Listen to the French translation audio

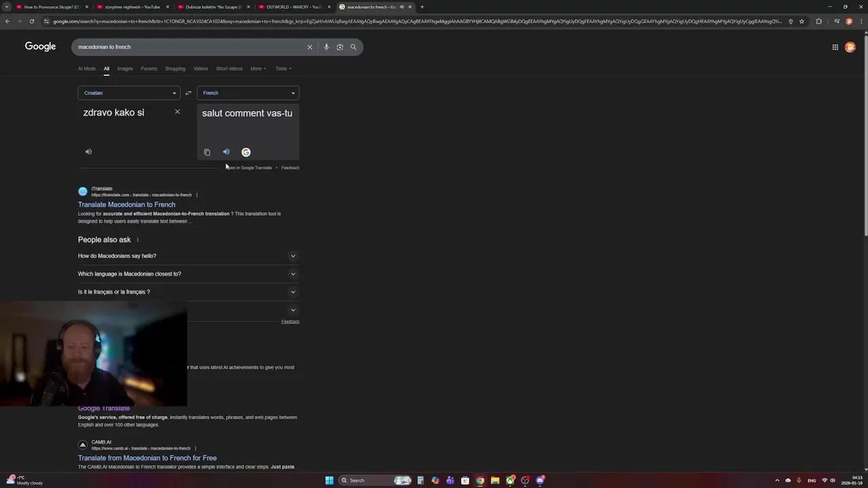click(x=226, y=152)
